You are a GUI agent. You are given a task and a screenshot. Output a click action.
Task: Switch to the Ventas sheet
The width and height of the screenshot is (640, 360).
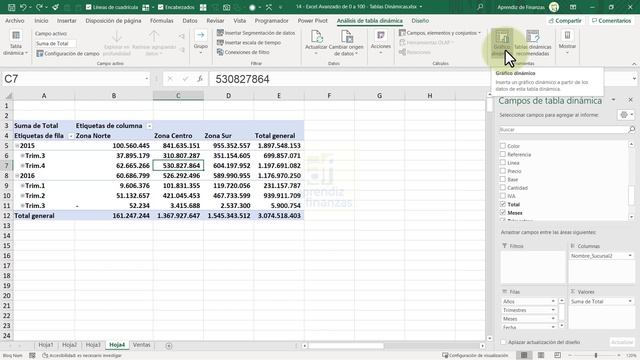point(142,345)
